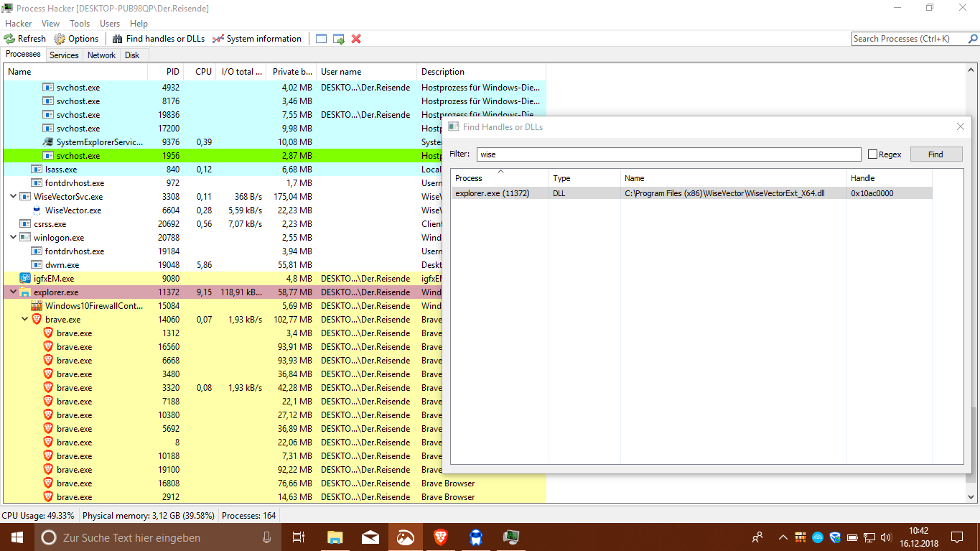Collapse the explorer.exe tree node

[x=14, y=292]
